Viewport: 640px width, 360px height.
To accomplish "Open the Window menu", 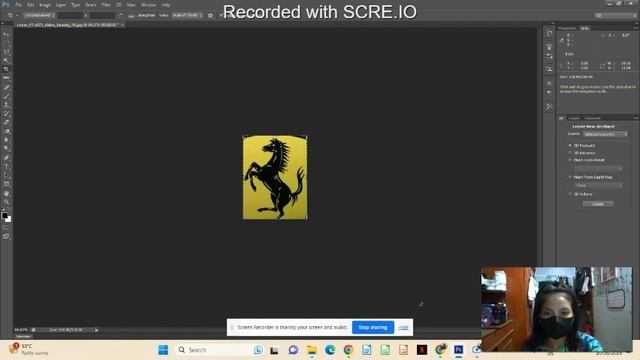I will (x=148, y=5).
